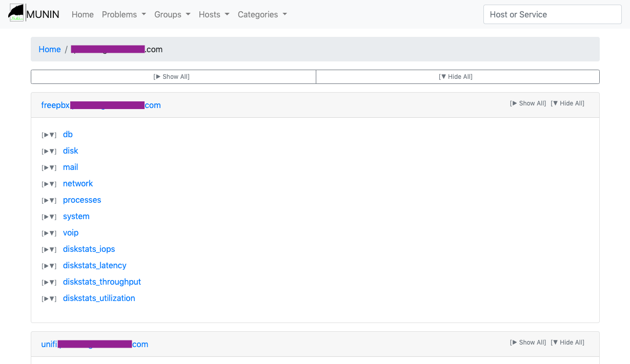Show all graphs for freepbx host
Viewport: 630px width, 364px height.
(528, 103)
